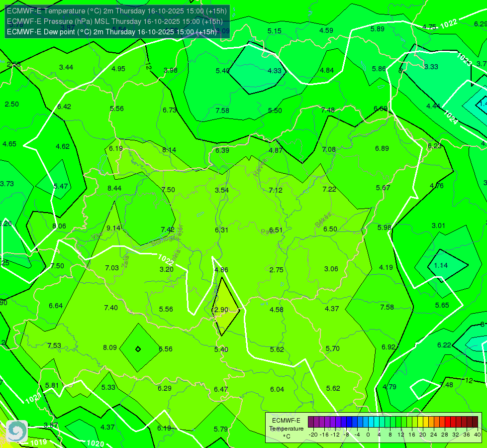The image size is (487, 448).
Task: Click the 4.58 temperature value
Action: pyautogui.click(x=276, y=309)
